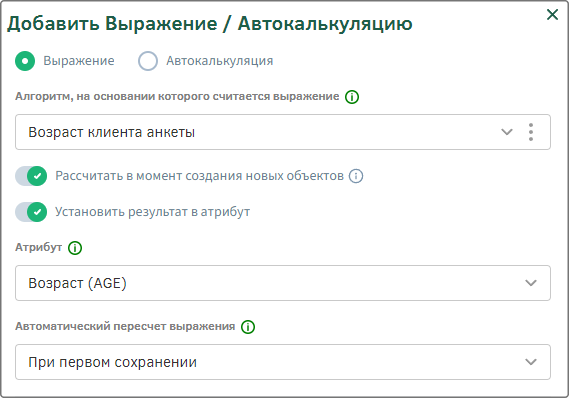The height and width of the screenshot is (398, 569).
Task: Click info icon beside Автоматический пересчет выражения
Action: click(x=248, y=327)
